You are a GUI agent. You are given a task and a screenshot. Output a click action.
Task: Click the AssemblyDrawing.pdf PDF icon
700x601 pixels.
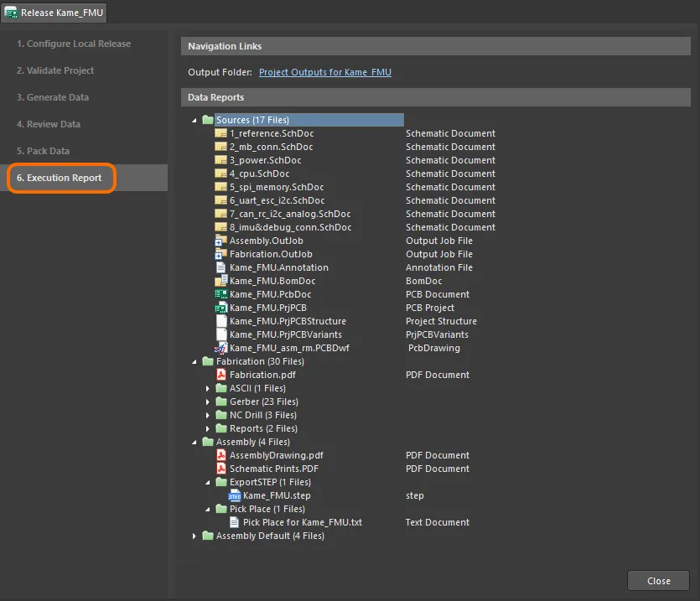click(x=220, y=455)
